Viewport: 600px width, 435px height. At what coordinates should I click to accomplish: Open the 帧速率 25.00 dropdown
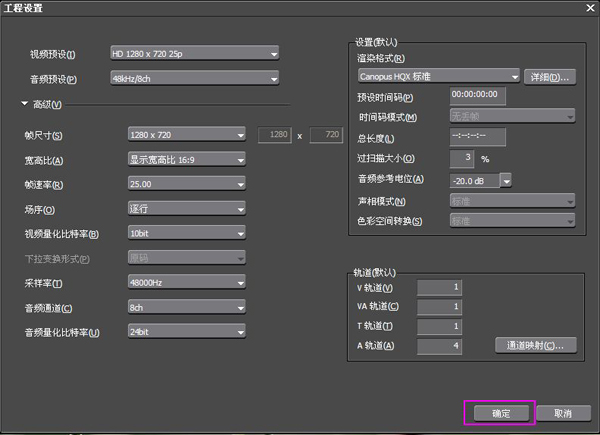tap(187, 184)
